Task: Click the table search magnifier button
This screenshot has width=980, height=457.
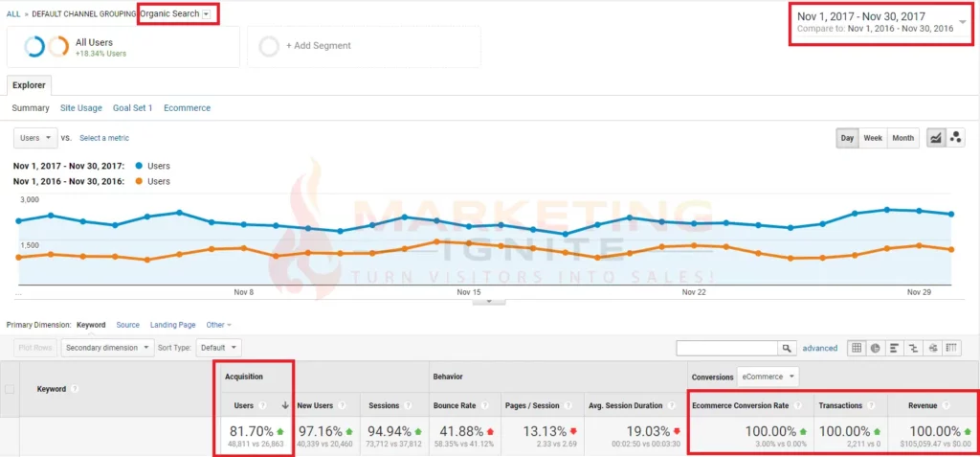Action: [x=787, y=348]
